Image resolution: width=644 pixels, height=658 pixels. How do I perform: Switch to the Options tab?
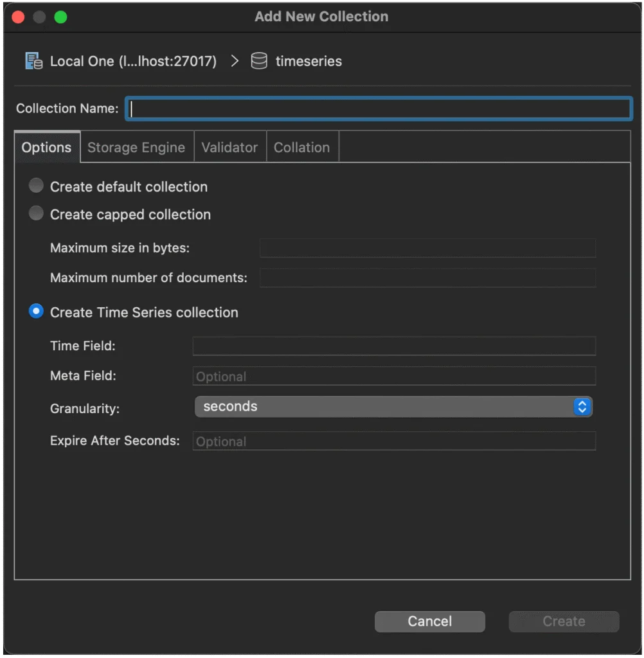click(x=47, y=147)
